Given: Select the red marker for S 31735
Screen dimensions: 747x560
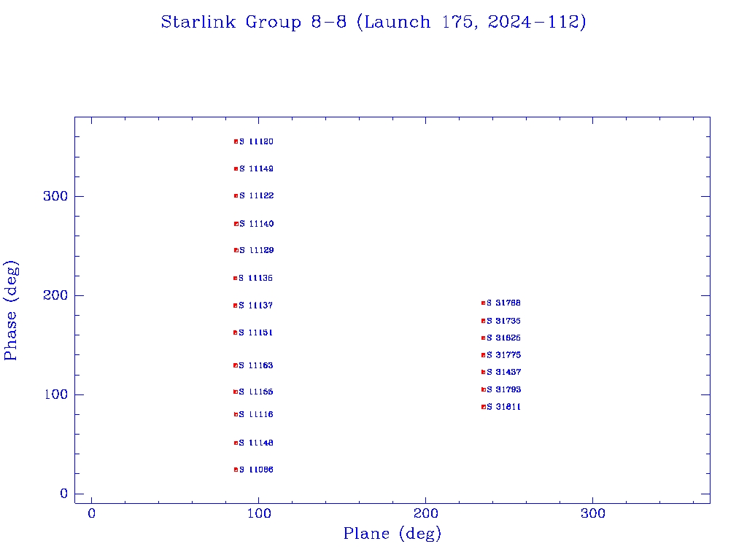Looking at the screenshot, I should point(483,321).
